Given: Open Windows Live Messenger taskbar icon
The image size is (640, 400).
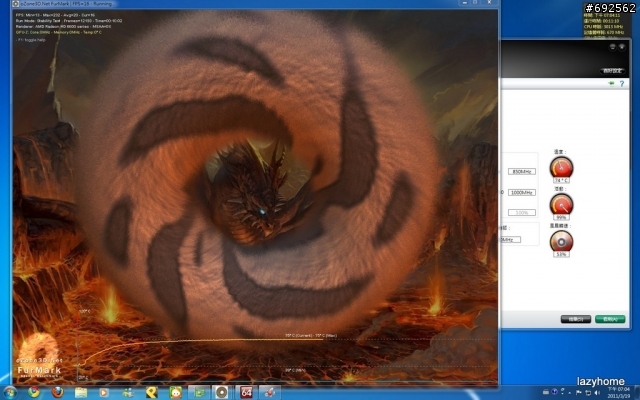Looking at the screenshot, I should (x=128, y=393).
